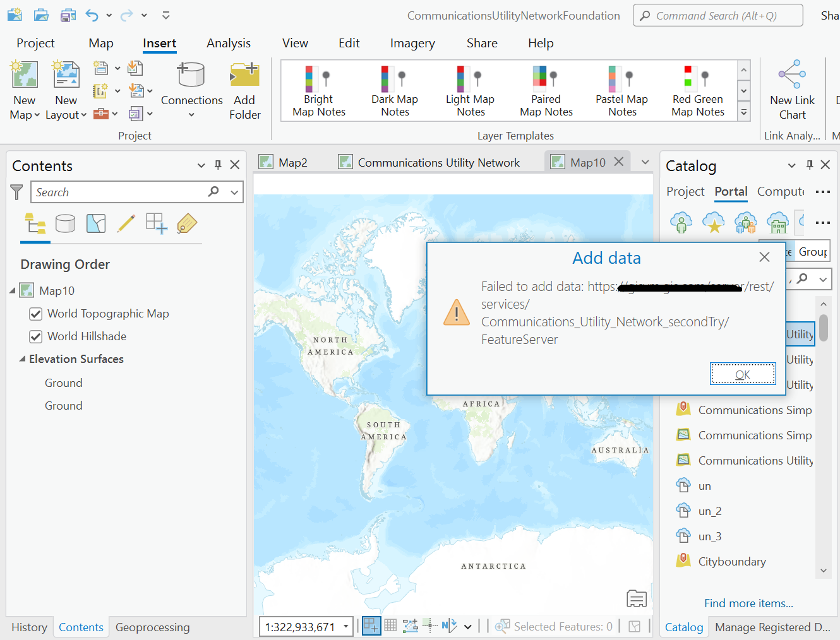Switch to the Analysis ribbon tab
The image size is (840, 640).
tap(228, 43)
